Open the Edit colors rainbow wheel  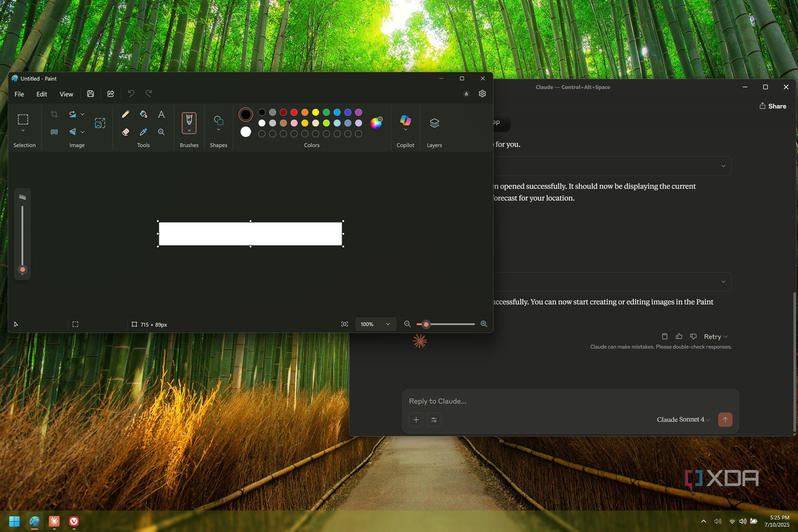(376, 123)
